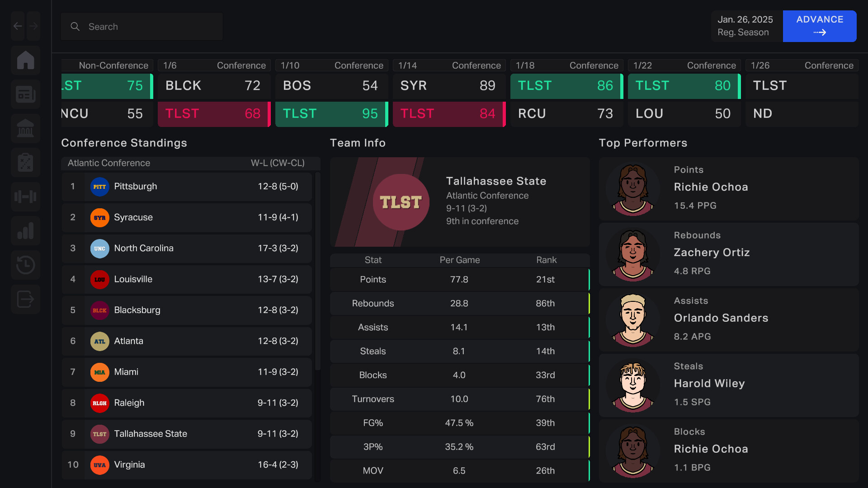Select Virginia row in standings
The width and height of the screenshot is (868, 488).
[187, 465]
